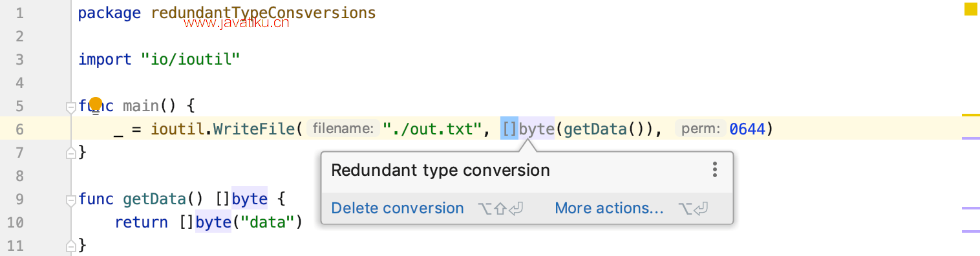
Task: Collapse the getData function using its fold marker
Action: [x=70, y=199]
